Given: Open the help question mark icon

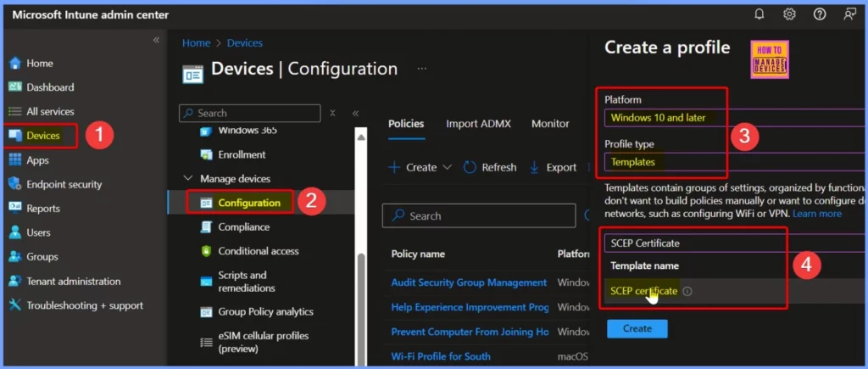Looking at the screenshot, I should pyautogui.click(x=820, y=14).
